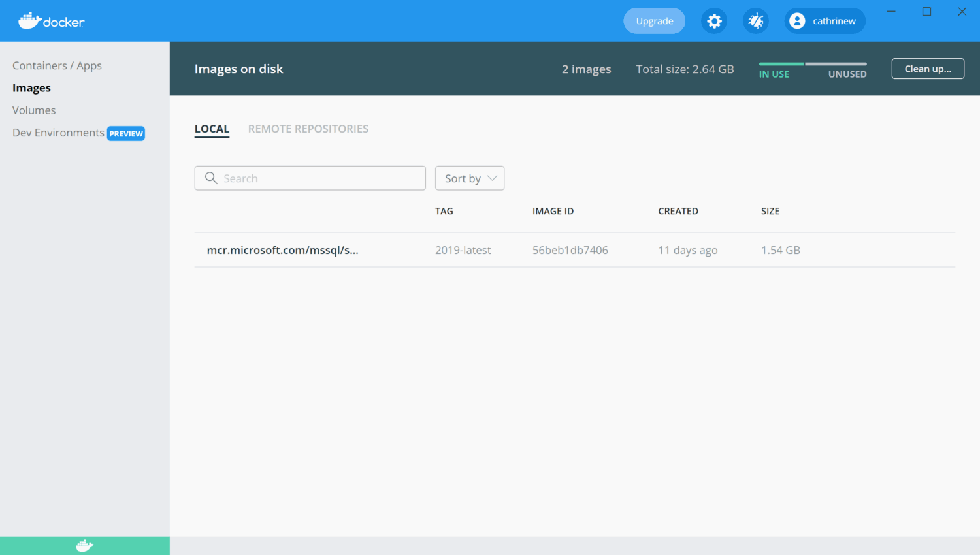
Task: Click the magnifier icon in Search box
Action: (211, 178)
